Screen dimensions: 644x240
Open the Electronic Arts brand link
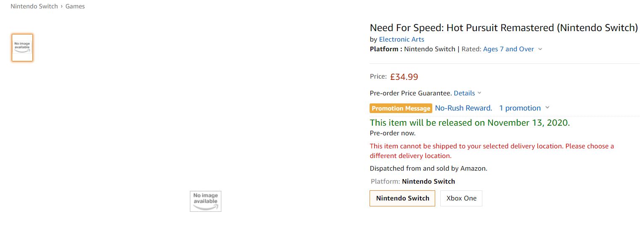tap(402, 40)
